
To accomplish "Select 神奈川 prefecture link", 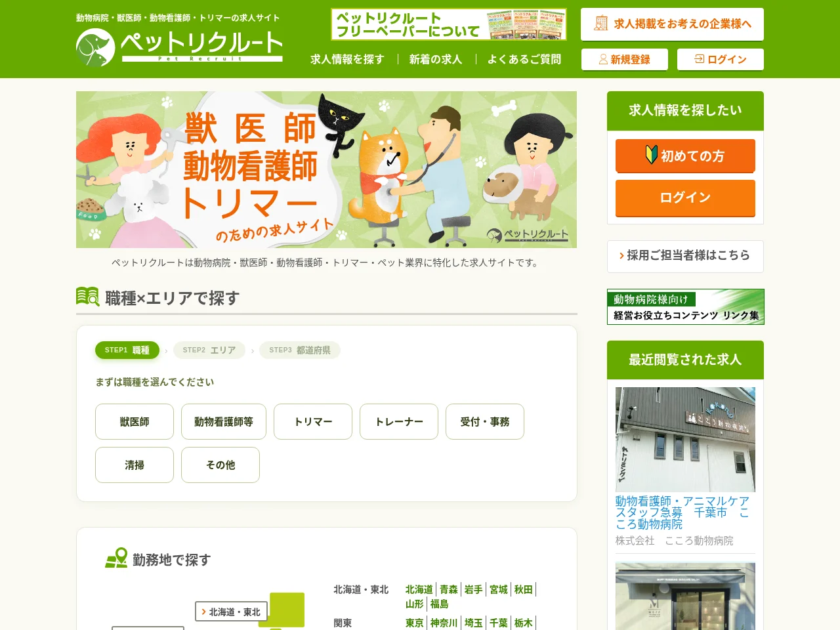I will 444,623.
